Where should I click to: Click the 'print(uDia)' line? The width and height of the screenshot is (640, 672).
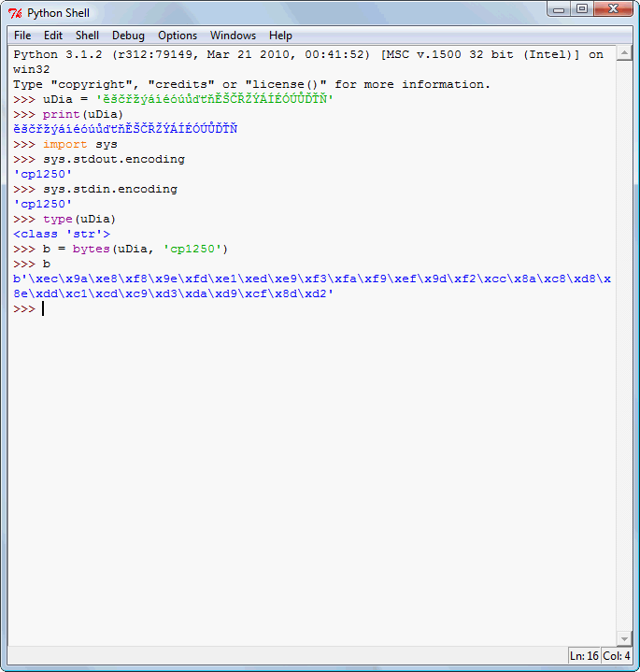(68, 114)
